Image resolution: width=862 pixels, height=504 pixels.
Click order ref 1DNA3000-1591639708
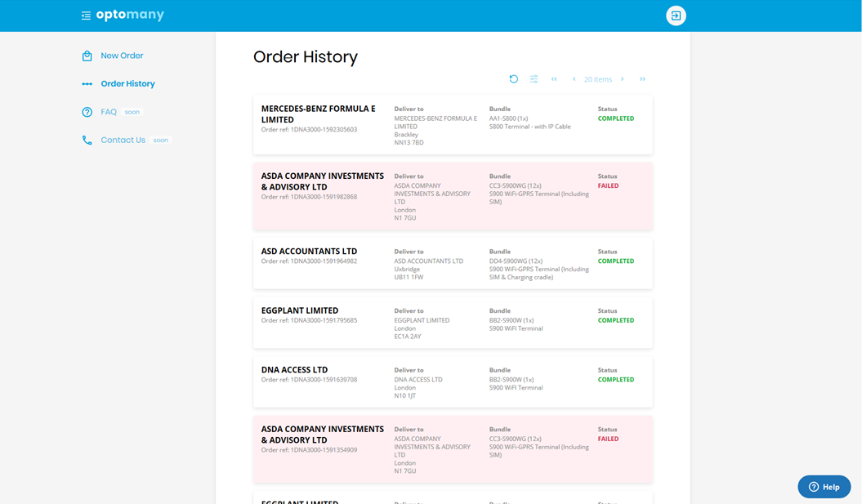tap(309, 380)
